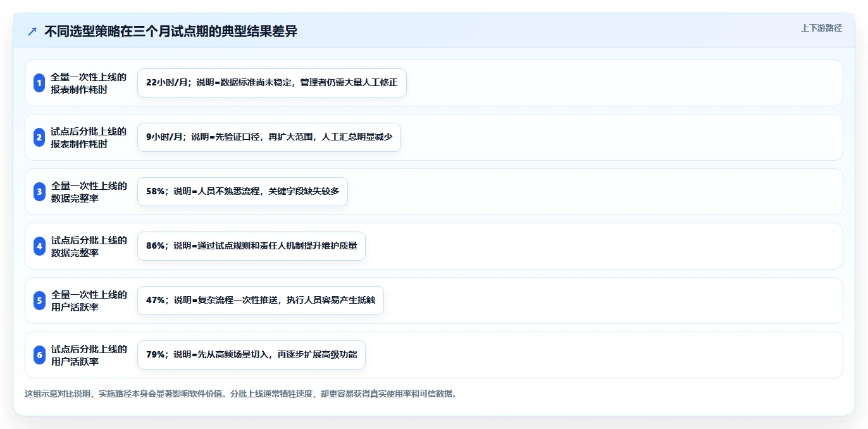868x429 pixels.
Task: Click row 1 label 全量一次性上线的报表制作耗时
Action: pyautogui.click(x=89, y=83)
